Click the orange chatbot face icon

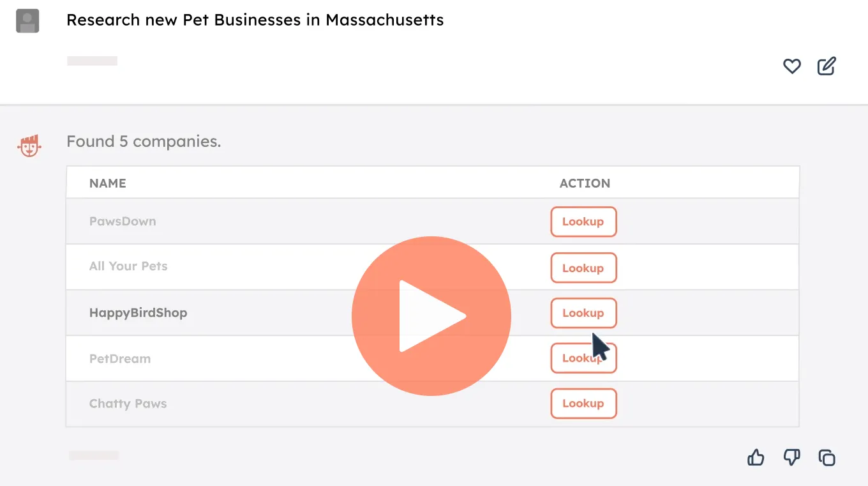click(29, 146)
